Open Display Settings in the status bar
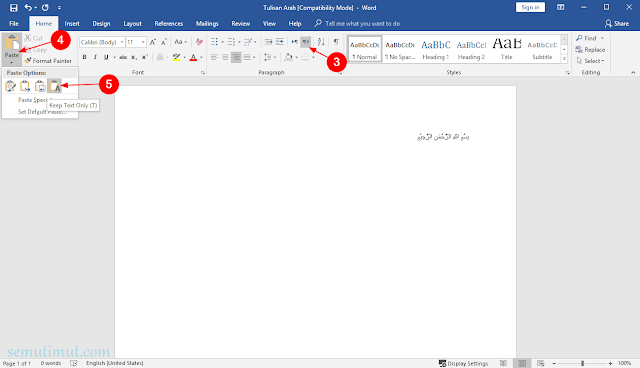 (463, 363)
